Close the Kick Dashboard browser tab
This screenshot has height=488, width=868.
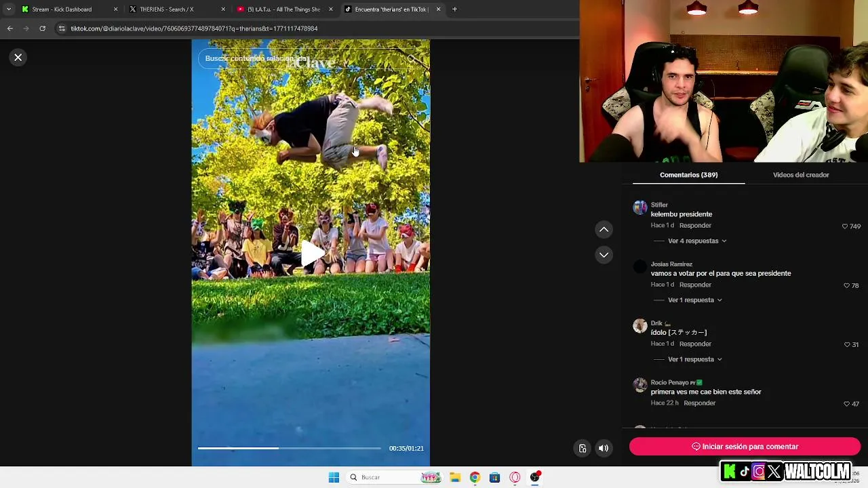click(115, 9)
